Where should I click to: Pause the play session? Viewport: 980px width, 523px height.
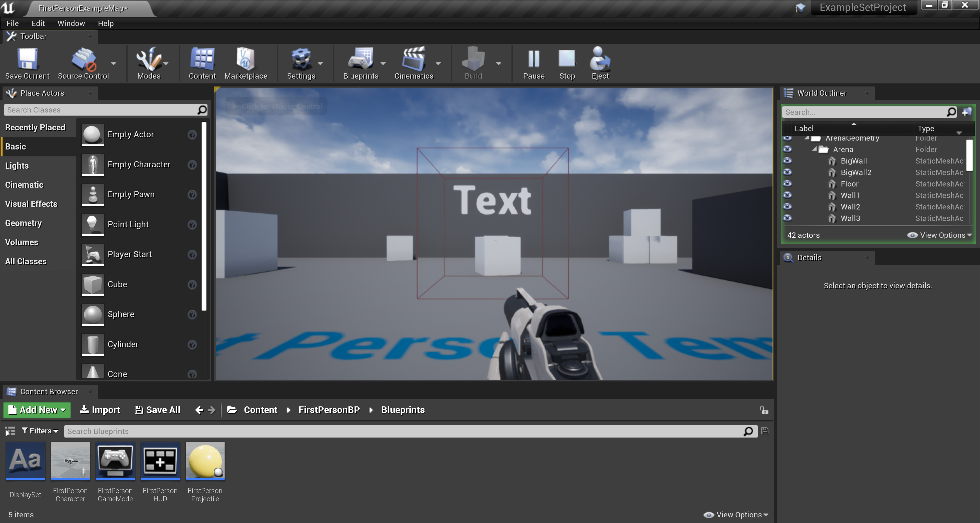[533, 63]
